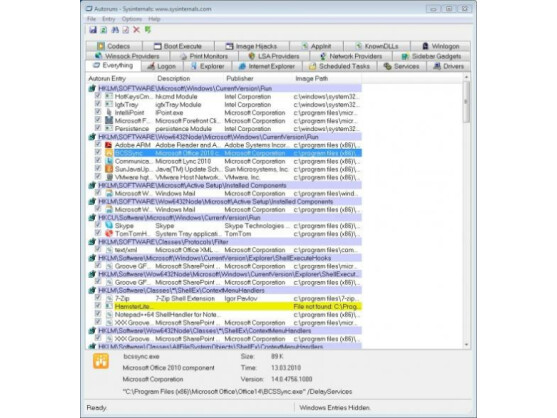Click the Save toolbar icon
The image size is (557, 418).
pos(93,30)
